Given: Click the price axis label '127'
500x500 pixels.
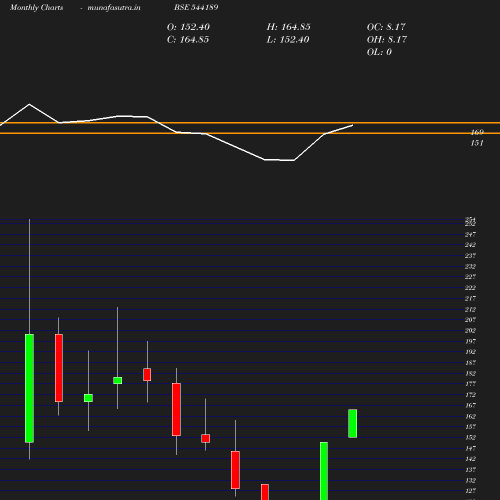Looking at the screenshot, I should pos(470,491).
